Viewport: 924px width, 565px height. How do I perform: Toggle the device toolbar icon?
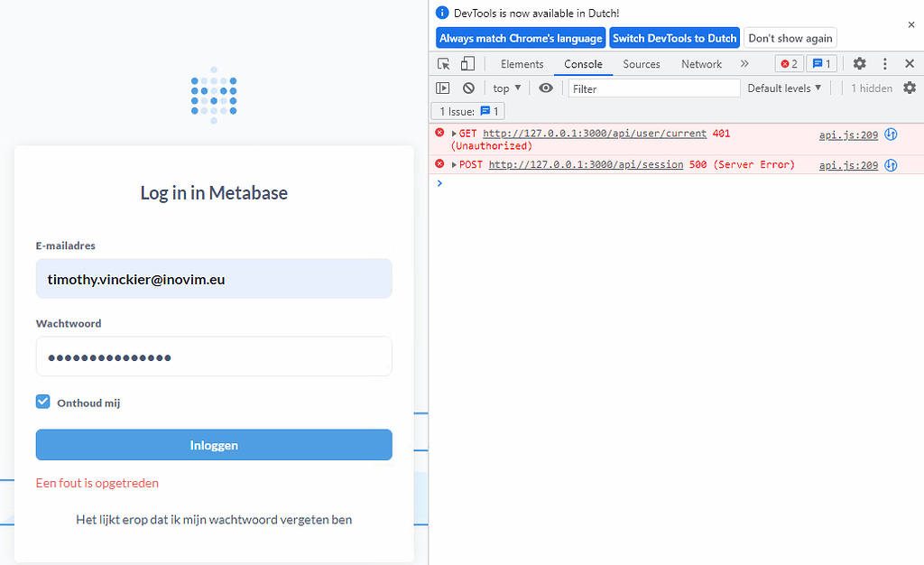pos(467,63)
